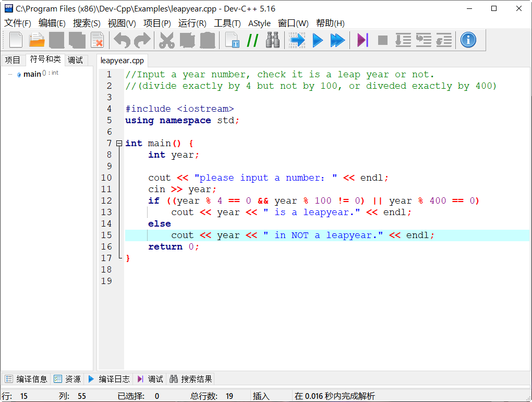
Task: Start debugging with the purple debug icon
Action: pyautogui.click(x=361, y=40)
